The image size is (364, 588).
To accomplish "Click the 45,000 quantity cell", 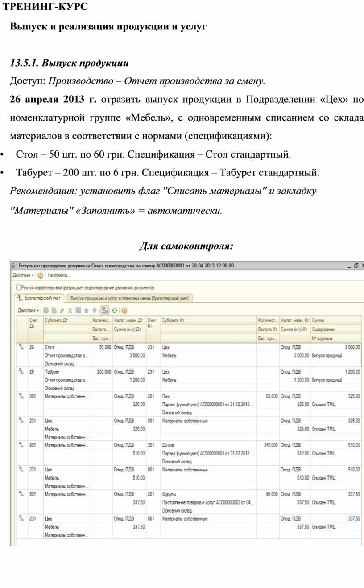I will coord(268,494).
